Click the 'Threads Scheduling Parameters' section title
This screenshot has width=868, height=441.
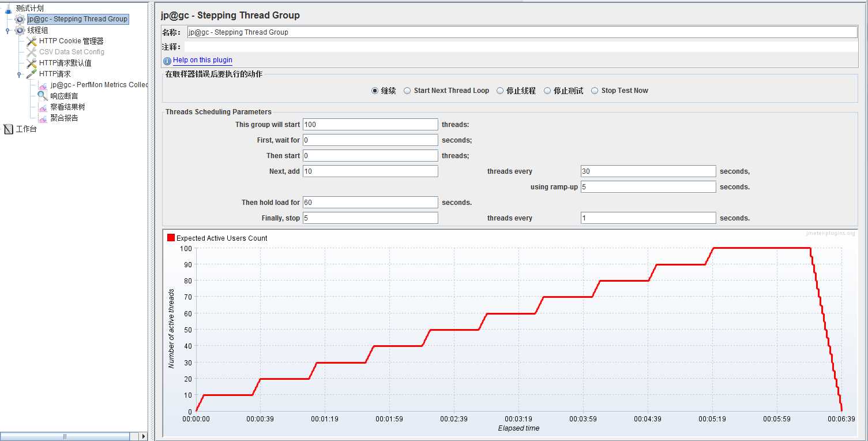pyautogui.click(x=219, y=112)
